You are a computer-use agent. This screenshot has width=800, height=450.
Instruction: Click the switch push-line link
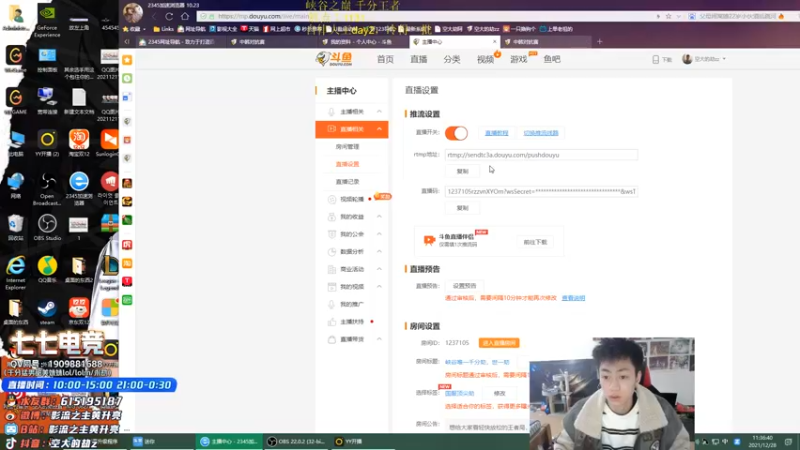pos(541,133)
